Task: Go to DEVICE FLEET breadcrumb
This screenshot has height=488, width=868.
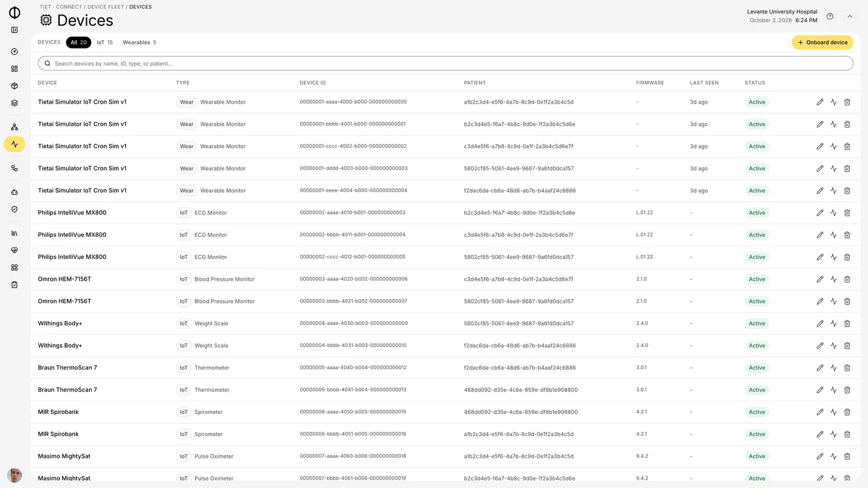Action: tap(105, 7)
